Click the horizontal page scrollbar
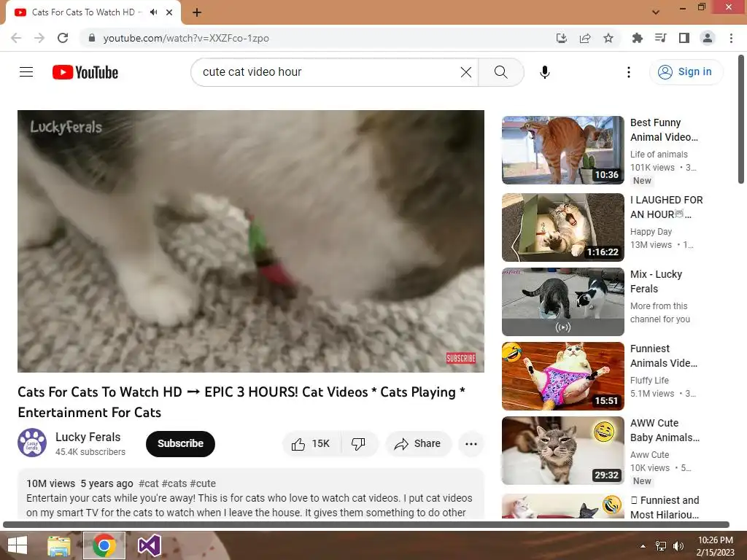The height and width of the screenshot is (560, 747). pyautogui.click(x=366, y=525)
